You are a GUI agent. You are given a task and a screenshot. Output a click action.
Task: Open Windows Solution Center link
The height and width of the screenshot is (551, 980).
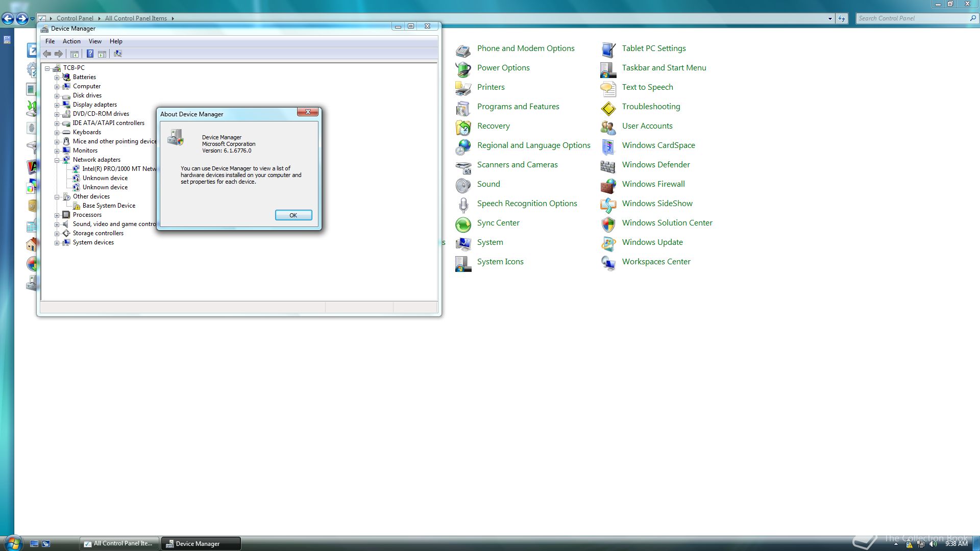click(667, 223)
